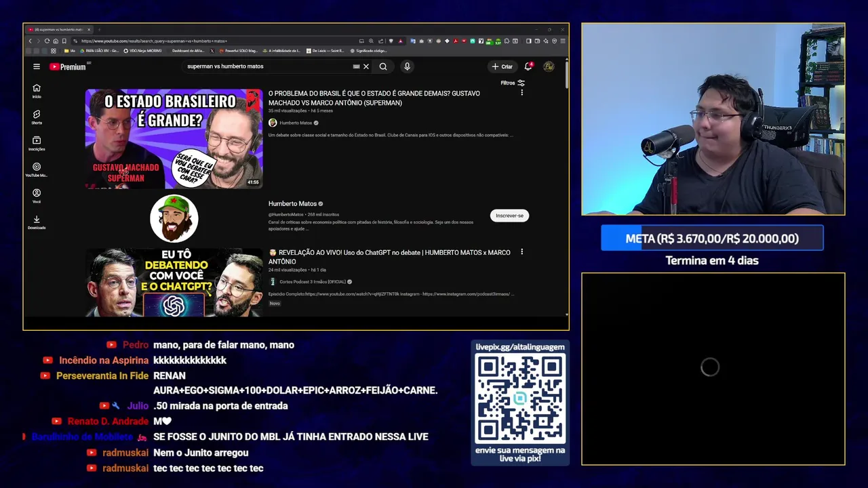Open more options for Gustavo Machado video
Image resolution: width=868 pixels, height=488 pixels.
pyautogui.click(x=521, y=93)
